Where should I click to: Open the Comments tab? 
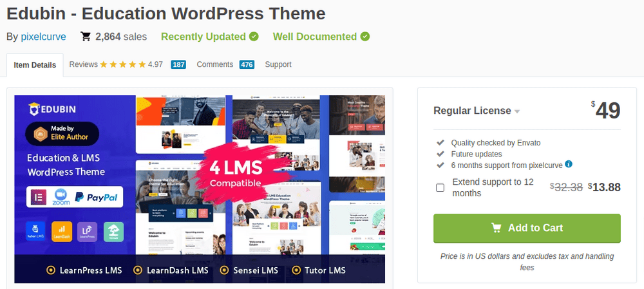(x=215, y=64)
